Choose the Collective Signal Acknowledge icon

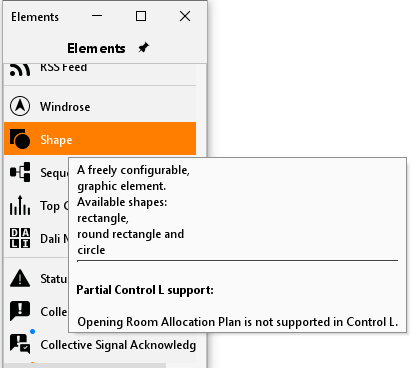click(x=21, y=343)
